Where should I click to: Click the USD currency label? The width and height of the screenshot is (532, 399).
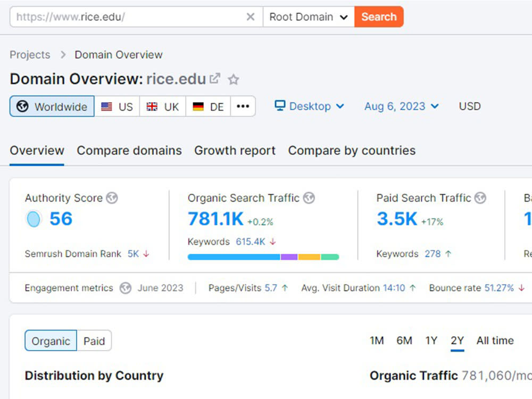click(x=470, y=106)
